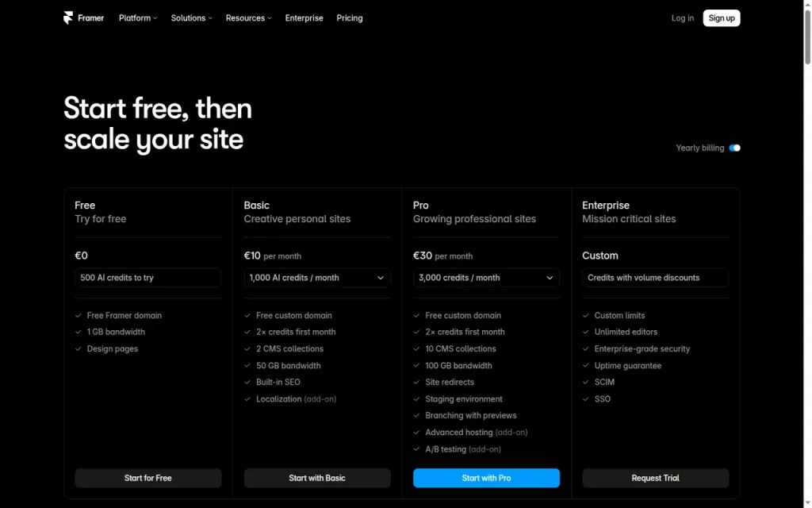Click the '€10 per month' price
812x508 pixels.
(273, 256)
